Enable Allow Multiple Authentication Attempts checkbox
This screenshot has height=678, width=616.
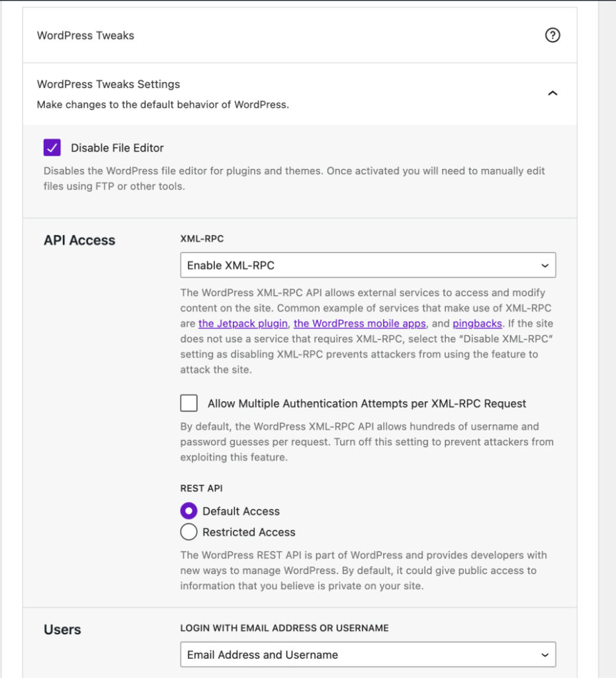(x=189, y=403)
